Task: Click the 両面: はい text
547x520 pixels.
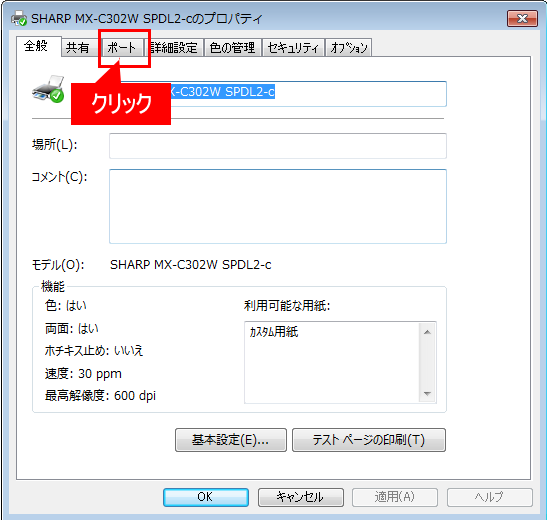Action: [72, 329]
